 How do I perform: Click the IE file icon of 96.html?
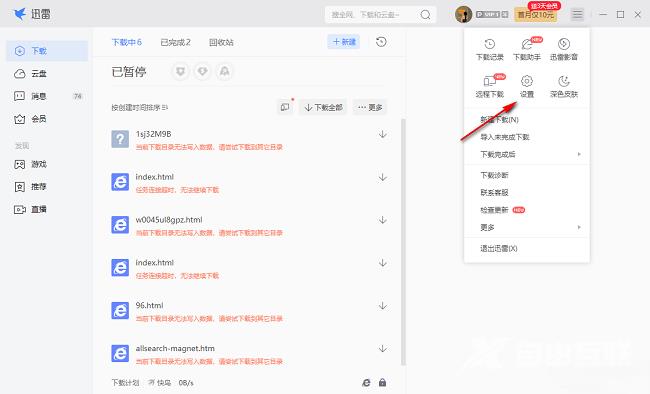click(120, 311)
